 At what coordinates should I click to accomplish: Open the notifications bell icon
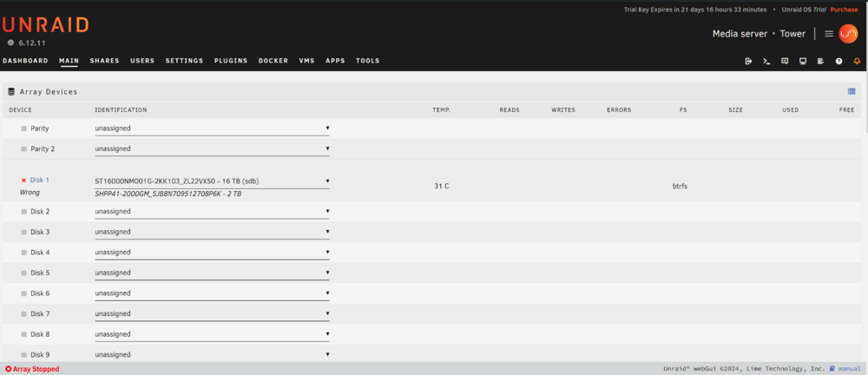click(857, 61)
